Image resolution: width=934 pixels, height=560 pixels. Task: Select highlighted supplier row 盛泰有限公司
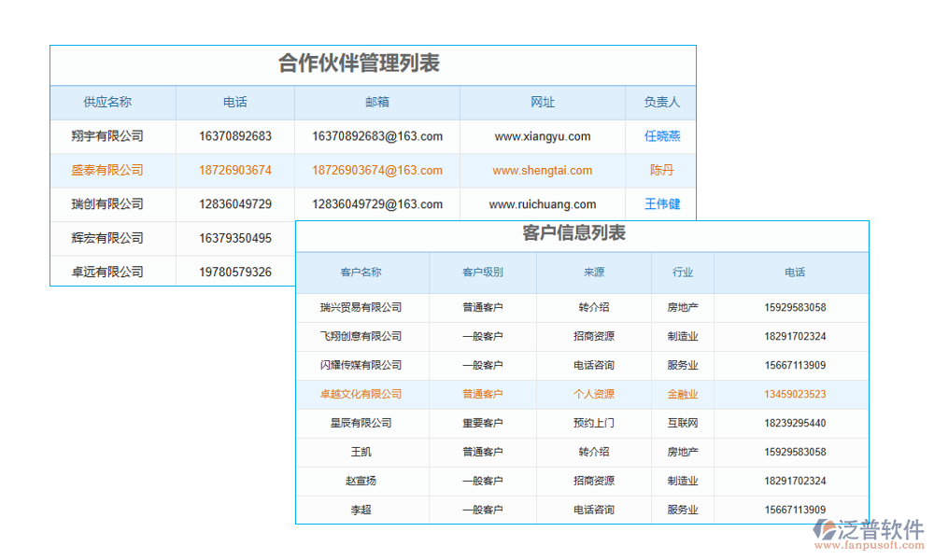(111, 170)
